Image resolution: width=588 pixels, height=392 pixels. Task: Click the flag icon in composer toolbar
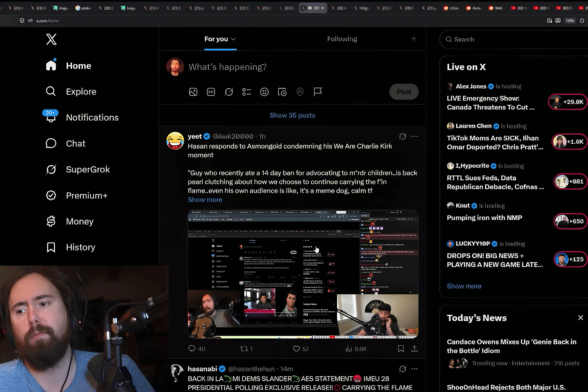pos(318,92)
